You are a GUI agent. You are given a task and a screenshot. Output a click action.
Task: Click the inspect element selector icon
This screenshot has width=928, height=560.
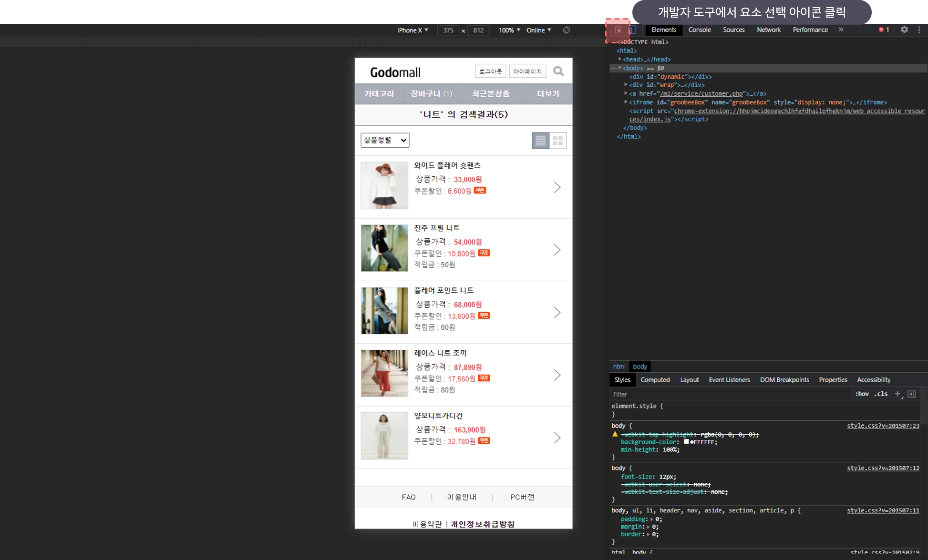pyautogui.click(x=618, y=30)
